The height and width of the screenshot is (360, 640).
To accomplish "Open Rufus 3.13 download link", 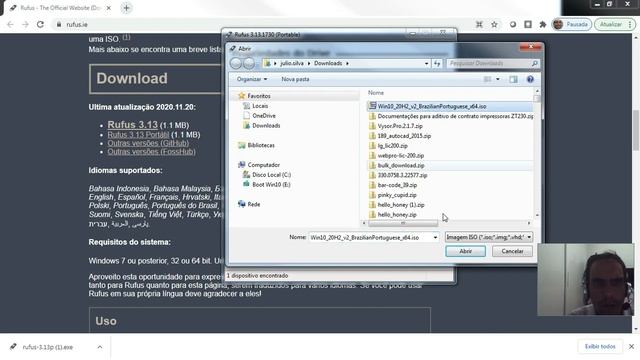I will [x=132, y=124].
